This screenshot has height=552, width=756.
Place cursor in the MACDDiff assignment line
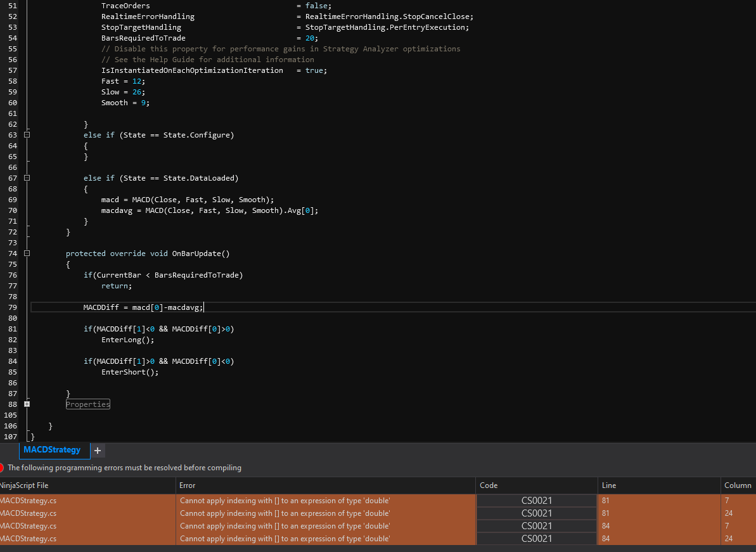(143, 307)
